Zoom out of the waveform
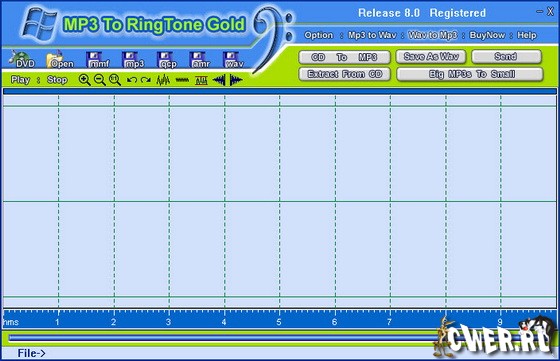Screen dimensions: 560x361 (99, 80)
